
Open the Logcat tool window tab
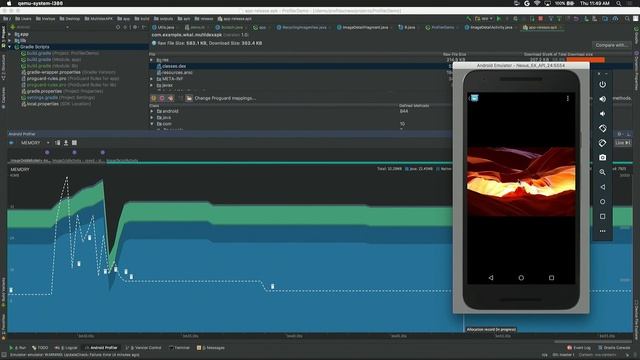coord(66,348)
